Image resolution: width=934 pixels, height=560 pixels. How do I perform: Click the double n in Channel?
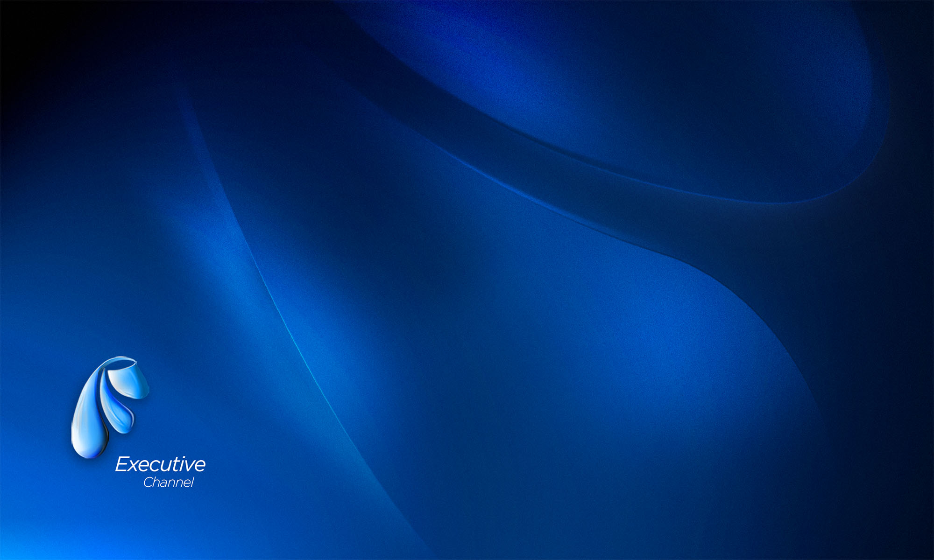click(x=175, y=483)
